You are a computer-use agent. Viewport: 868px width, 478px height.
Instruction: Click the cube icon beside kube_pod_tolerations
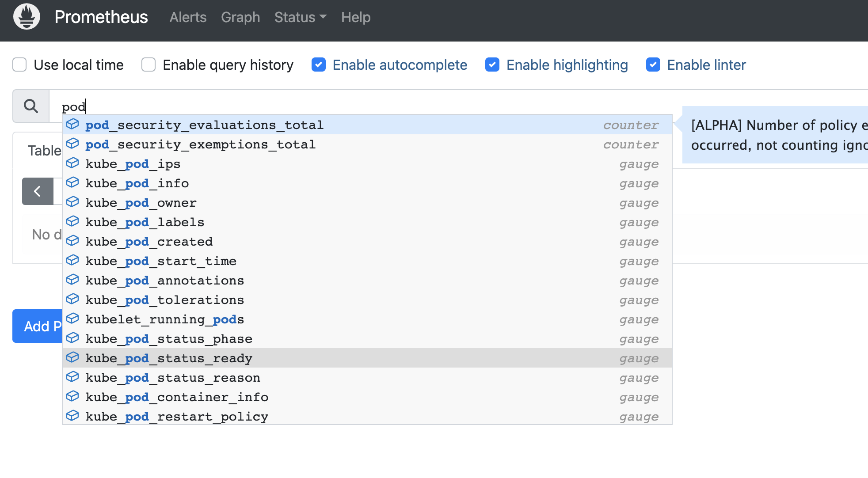pos(72,299)
